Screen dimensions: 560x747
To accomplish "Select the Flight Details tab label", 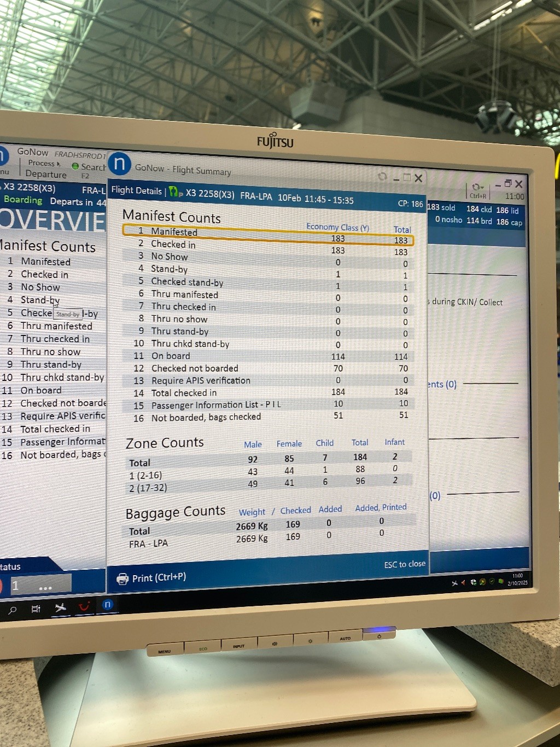I will click(136, 190).
